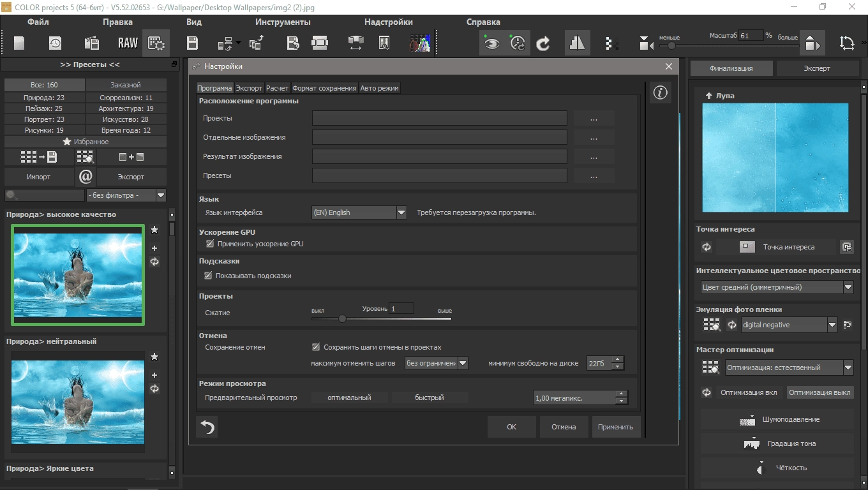Viewport: 868px width, 490px height.
Task: Switch to the 'Авто режим' tab
Action: (x=379, y=88)
